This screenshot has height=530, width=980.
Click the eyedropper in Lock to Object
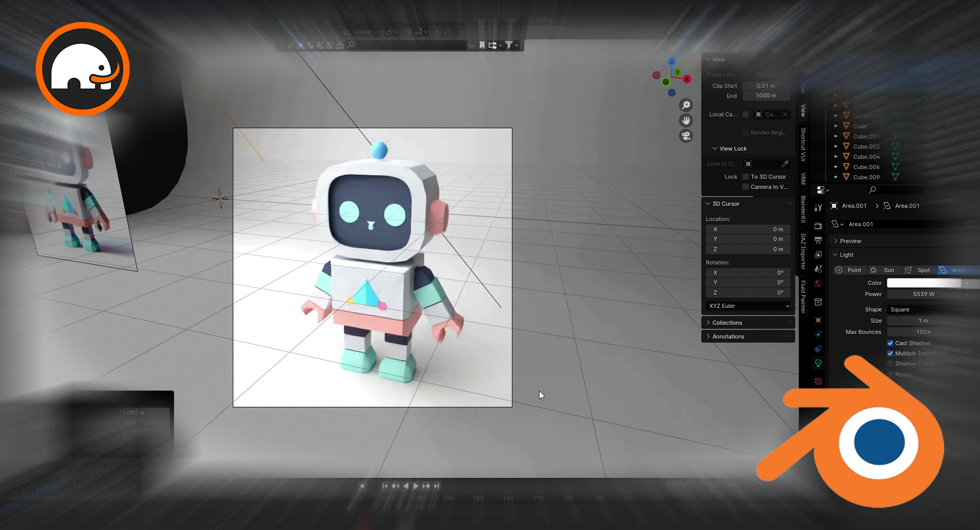tap(785, 164)
